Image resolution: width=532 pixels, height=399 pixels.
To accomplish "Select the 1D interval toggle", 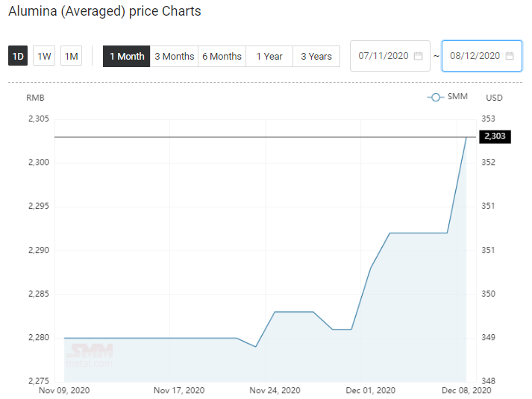I will tap(18, 56).
